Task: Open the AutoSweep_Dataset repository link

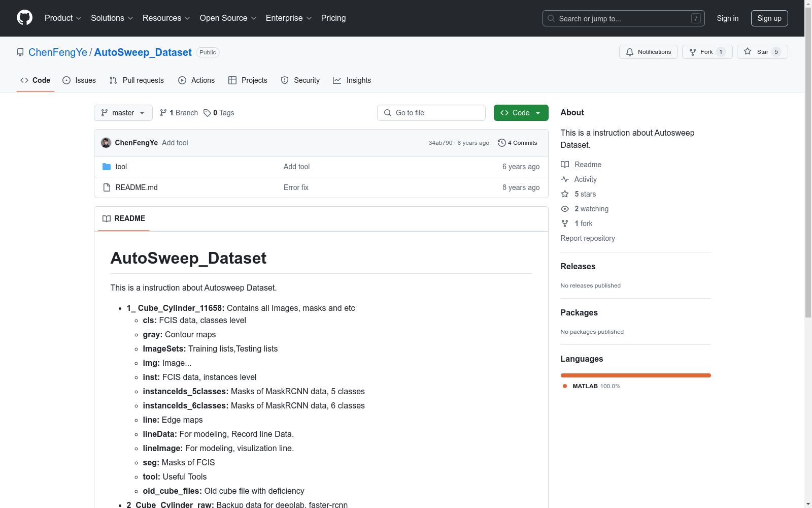Action: tap(143, 52)
